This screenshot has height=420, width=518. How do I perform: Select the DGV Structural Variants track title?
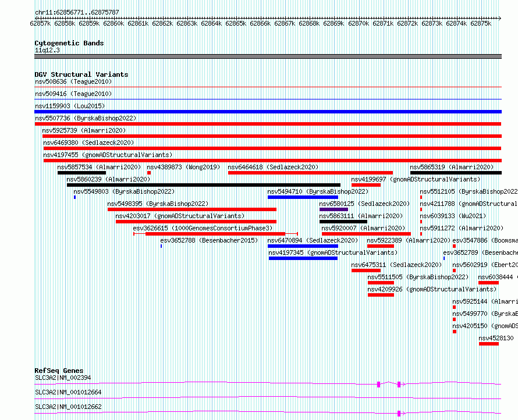click(x=81, y=74)
